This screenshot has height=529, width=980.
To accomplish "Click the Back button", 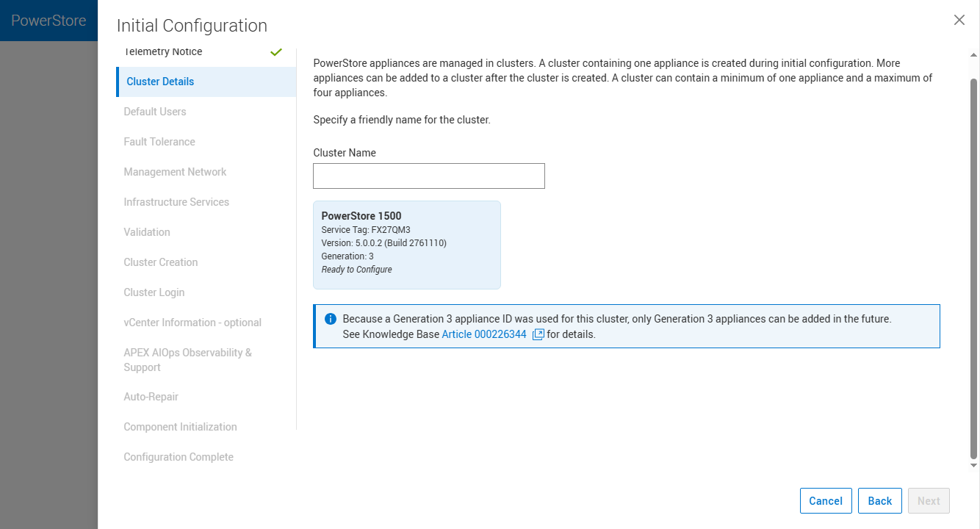I will [880, 501].
